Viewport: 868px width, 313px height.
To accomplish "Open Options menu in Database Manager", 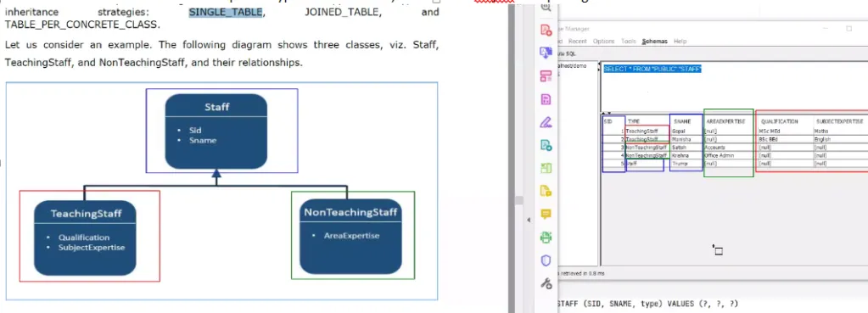I will pyautogui.click(x=604, y=42).
